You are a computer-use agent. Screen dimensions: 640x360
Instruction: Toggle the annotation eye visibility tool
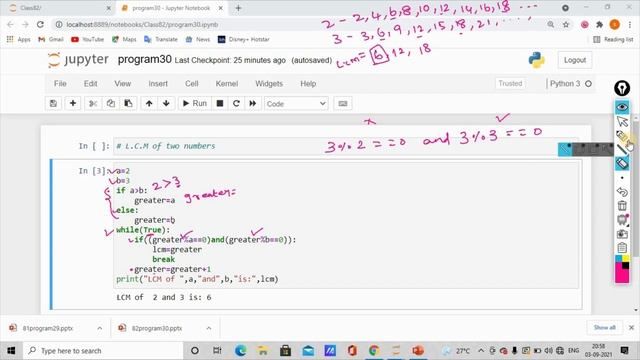click(622, 107)
